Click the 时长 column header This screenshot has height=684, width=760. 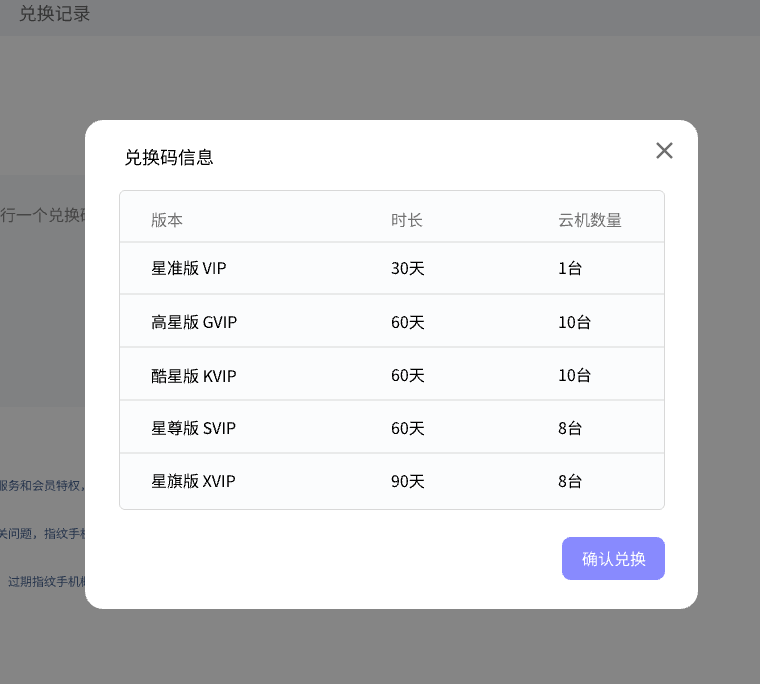tap(407, 220)
